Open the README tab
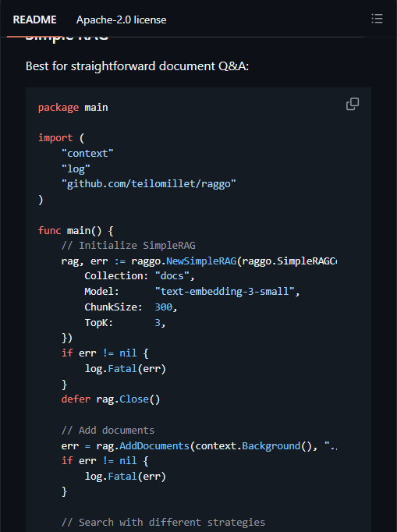Viewport: 397px width, 532px height. [x=34, y=20]
